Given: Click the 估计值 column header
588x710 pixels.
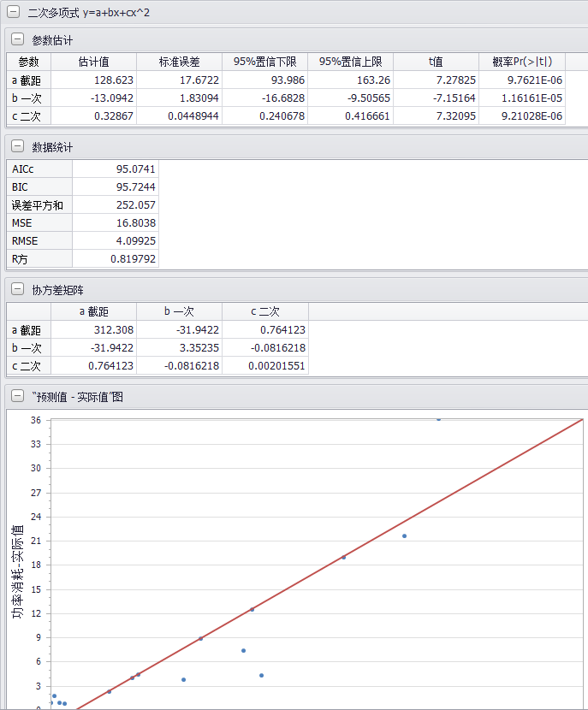Looking at the screenshot, I should [94, 62].
